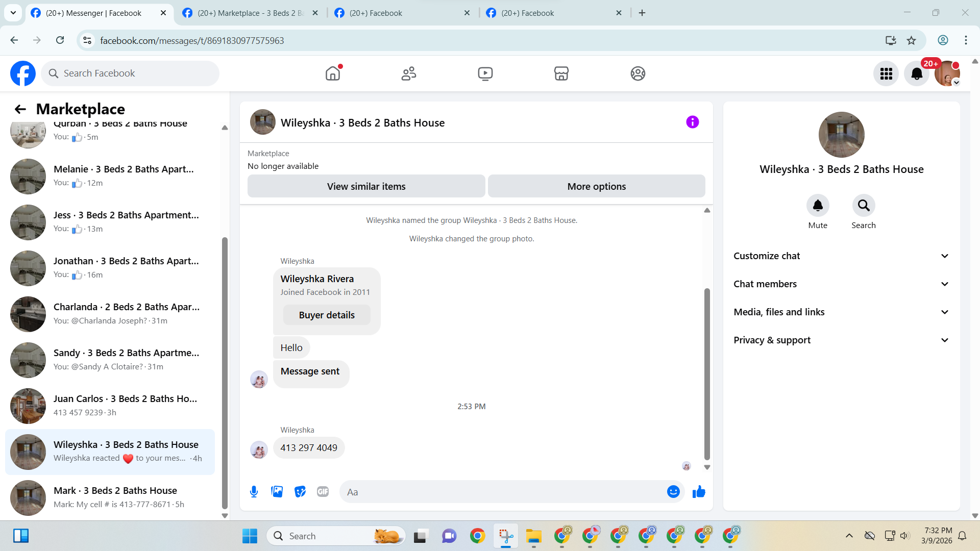Open the Facebook Marketplace nav icon
The width and height of the screenshot is (980, 551).
561,73
